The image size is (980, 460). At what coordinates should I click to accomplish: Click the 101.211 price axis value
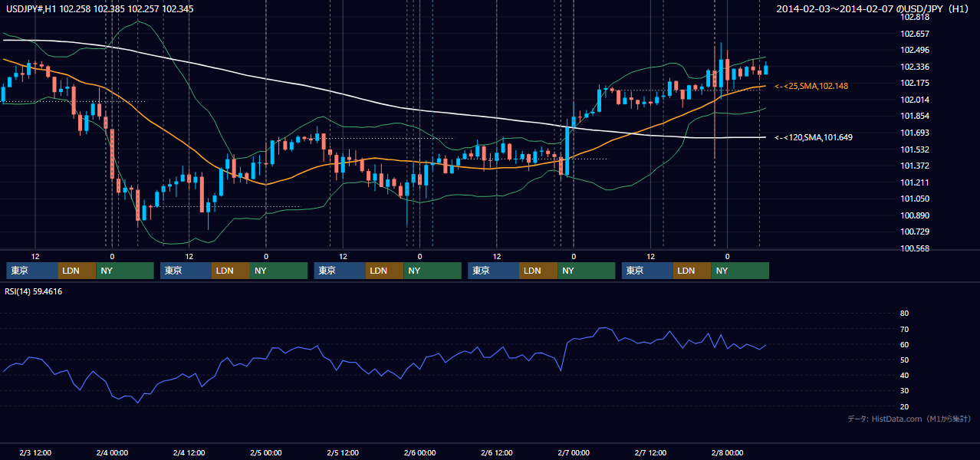[x=914, y=182]
